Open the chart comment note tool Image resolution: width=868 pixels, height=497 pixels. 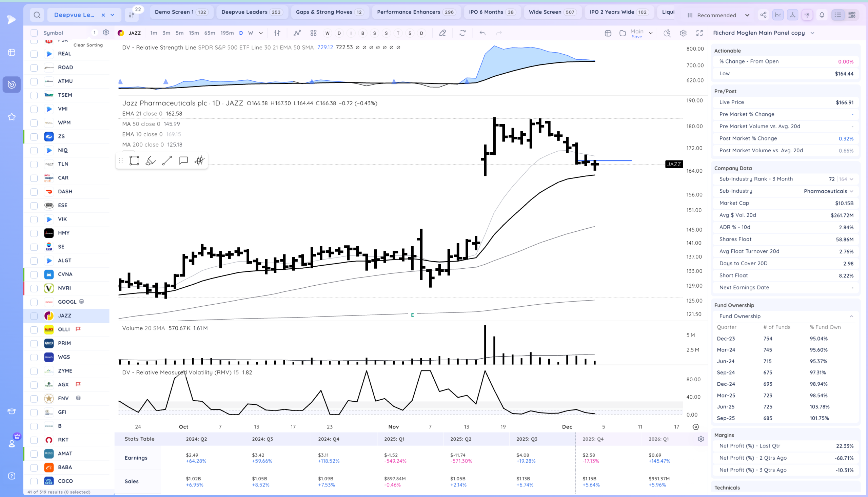(x=183, y=160)
